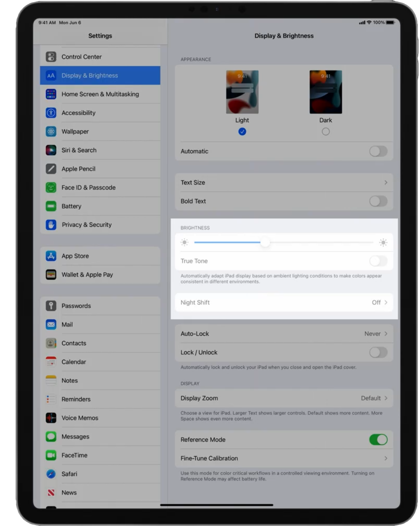Tap the Control Center sidebar icon
This screenshot has width=420, height=526.
(x=51, y=57)
